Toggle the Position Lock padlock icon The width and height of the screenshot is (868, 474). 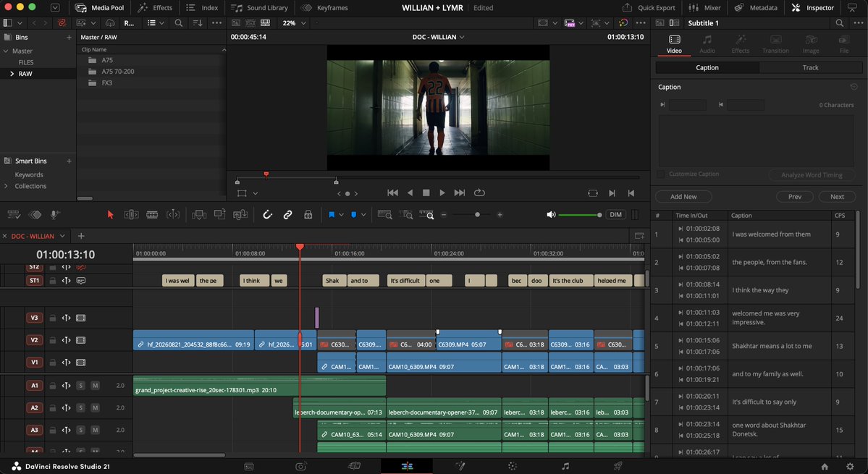coord(308,215)
